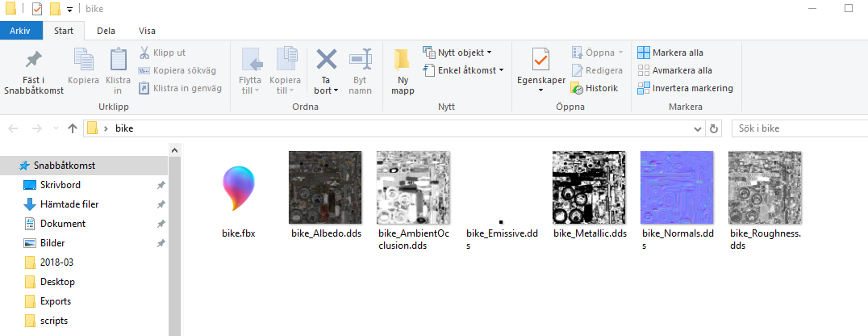This screenshot has width=868, height=336.
Task: Pin folder with Fäst i Snabbåtkomst
Action: (34, 72)
